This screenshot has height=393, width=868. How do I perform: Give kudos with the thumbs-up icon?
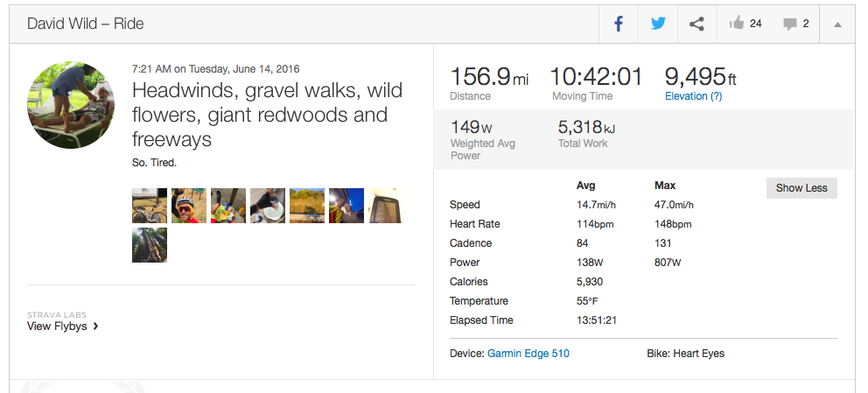pyautogui.click(x=737, y=24)
